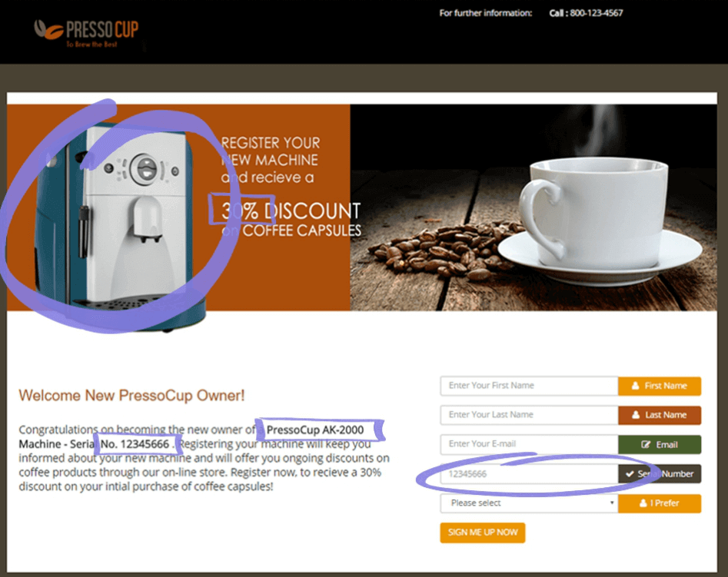Click the Enter Your E-mail field

click(529, 444)
